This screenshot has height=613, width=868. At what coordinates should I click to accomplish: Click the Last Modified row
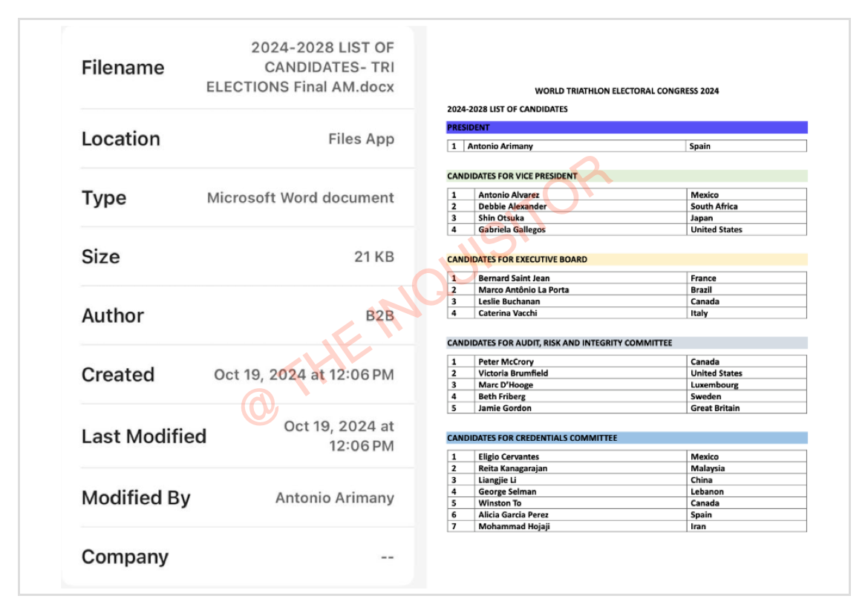tap(238, 436)
